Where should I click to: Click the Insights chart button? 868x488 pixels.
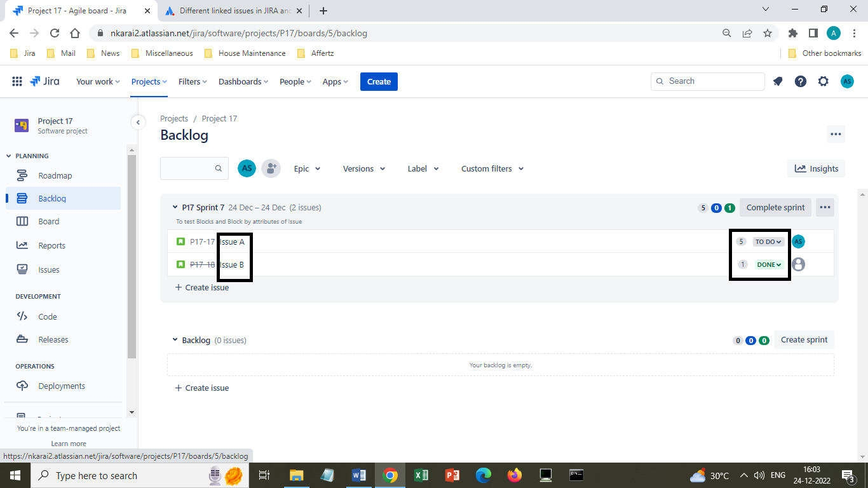[817, 168]
